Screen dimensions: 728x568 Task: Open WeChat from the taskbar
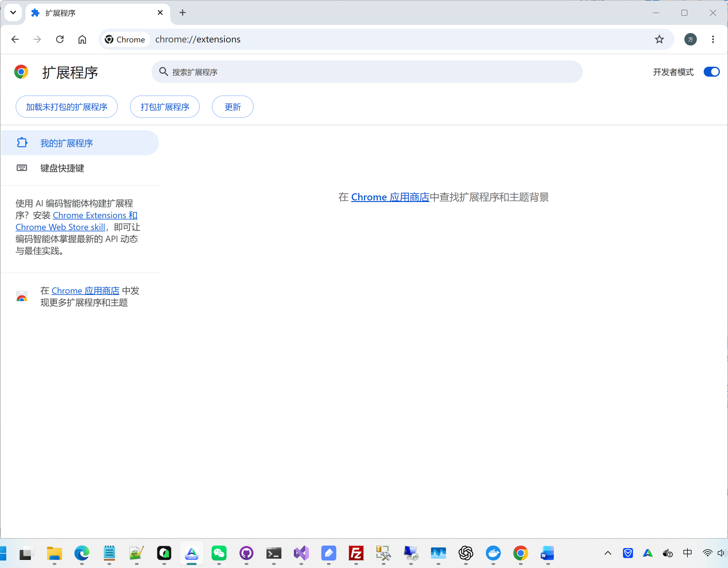219,553
